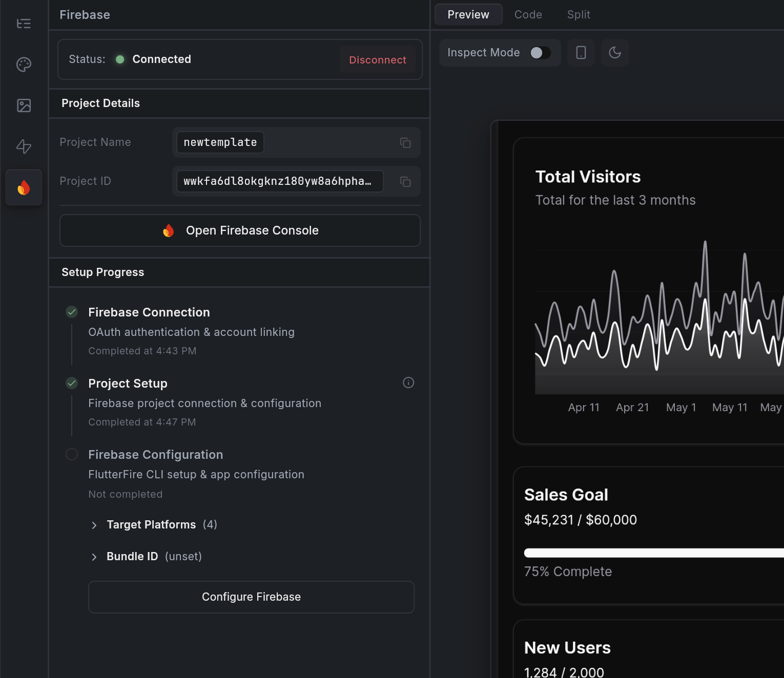Click the Firebase panel title
Viewport: 784px width, 678px height.
(x=85, y=15)
